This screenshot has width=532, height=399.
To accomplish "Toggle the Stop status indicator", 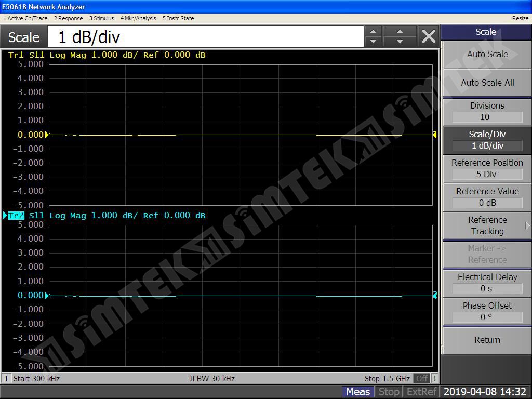I will click(x=389, y=392).
